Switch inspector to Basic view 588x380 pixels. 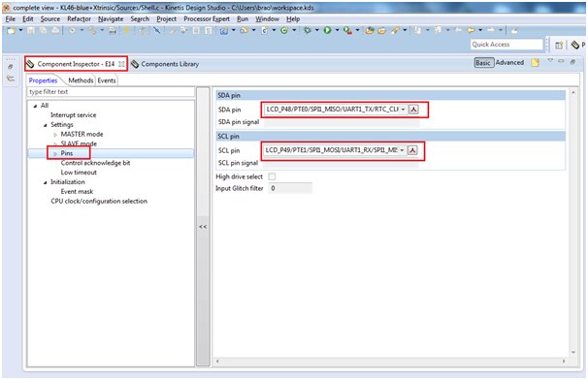click(483, 63)
